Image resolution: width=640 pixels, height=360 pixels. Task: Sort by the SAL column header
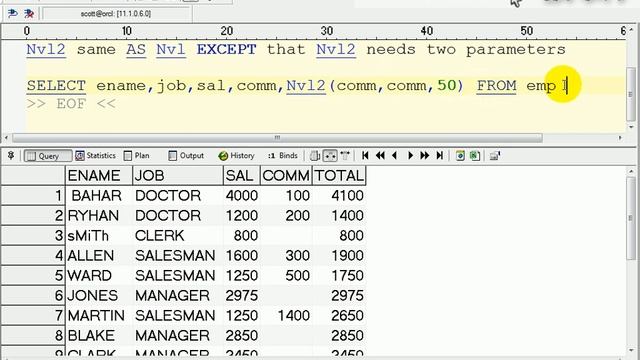click(242, 176)
